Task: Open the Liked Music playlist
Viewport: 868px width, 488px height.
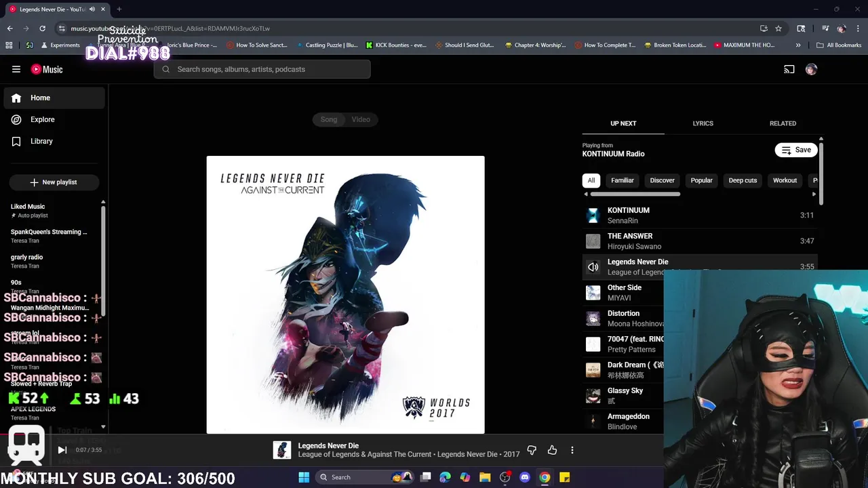Action: [53, 211]
